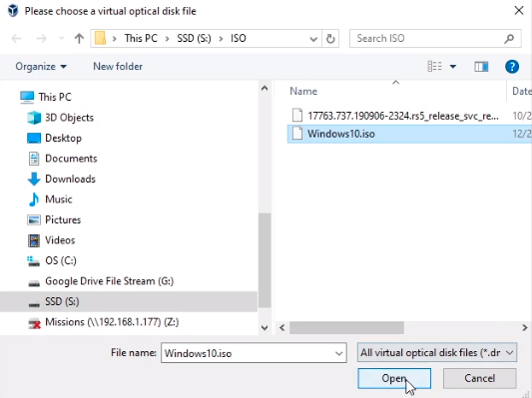
Task: Open the Organize dropdown menu
Action: click(x=41, y=67)
